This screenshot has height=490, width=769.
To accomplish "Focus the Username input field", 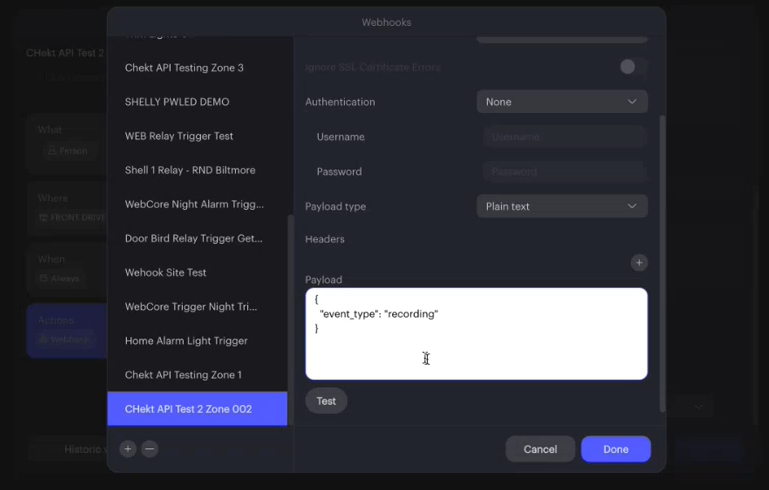I will click(x=565, y=137).
